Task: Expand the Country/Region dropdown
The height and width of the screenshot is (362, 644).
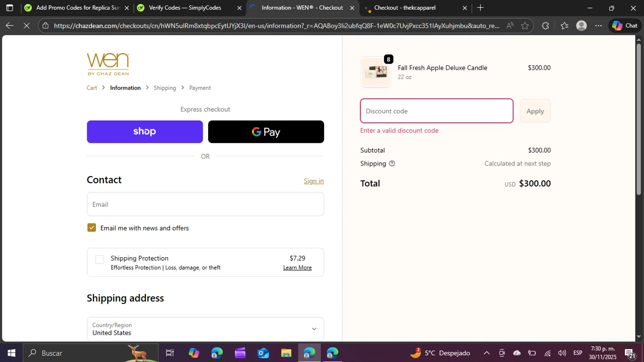Action: click(x=205, y=329)
